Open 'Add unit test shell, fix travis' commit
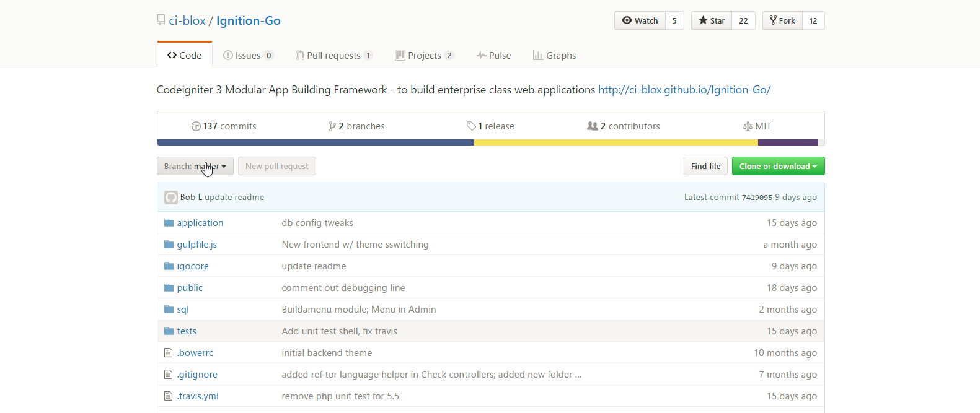 coord(340,331)
